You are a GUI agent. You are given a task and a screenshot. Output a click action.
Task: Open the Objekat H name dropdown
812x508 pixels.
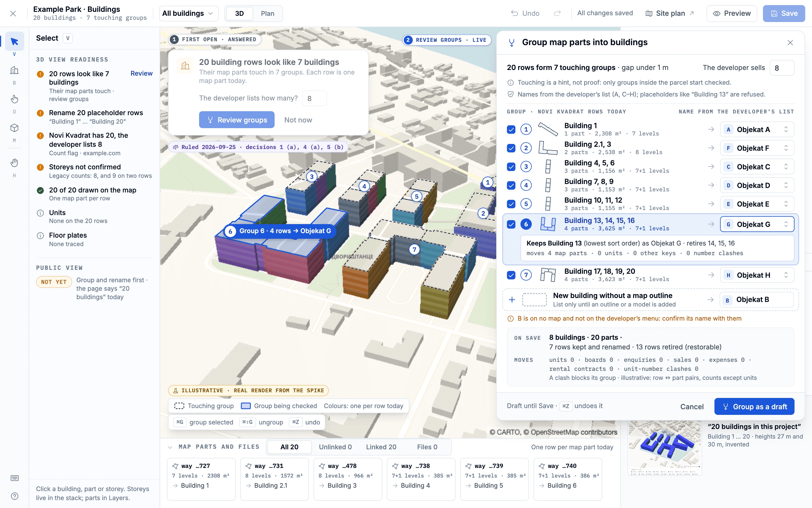[757, 275]
